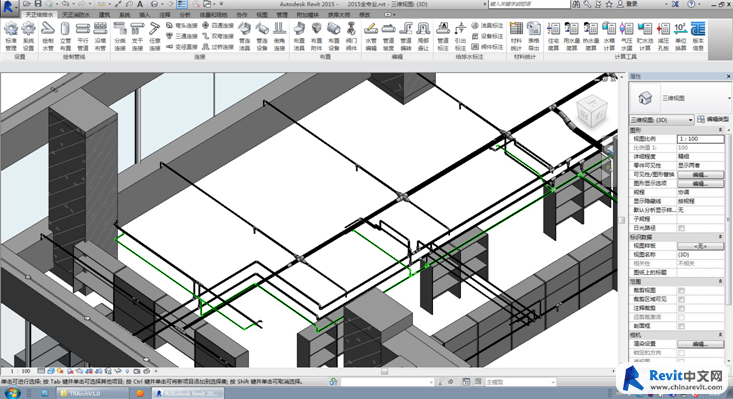Collapse the 标识数据 properties group
This screenshot has width=733, height=399.
point(720,237)
